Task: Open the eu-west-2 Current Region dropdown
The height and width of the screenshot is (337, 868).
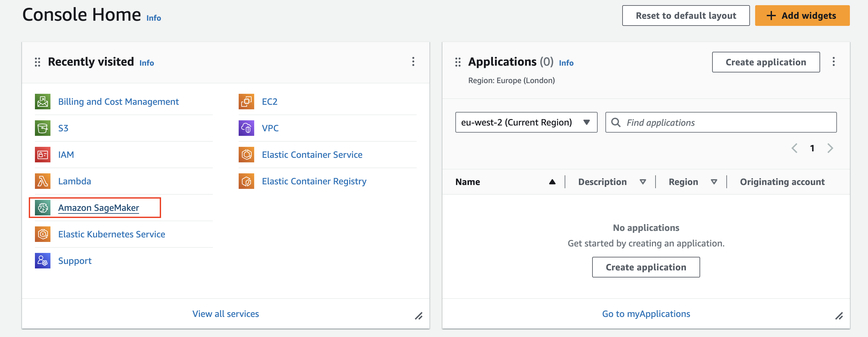Action: [526, 122]
